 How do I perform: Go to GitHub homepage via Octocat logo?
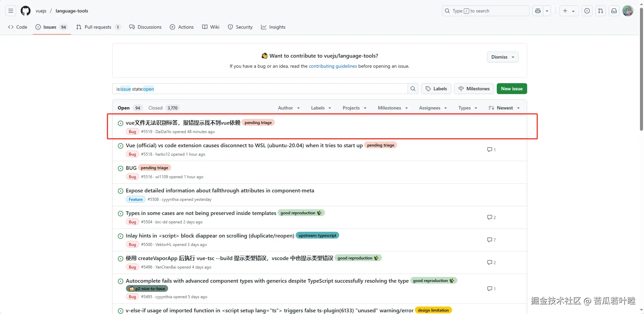26,11
